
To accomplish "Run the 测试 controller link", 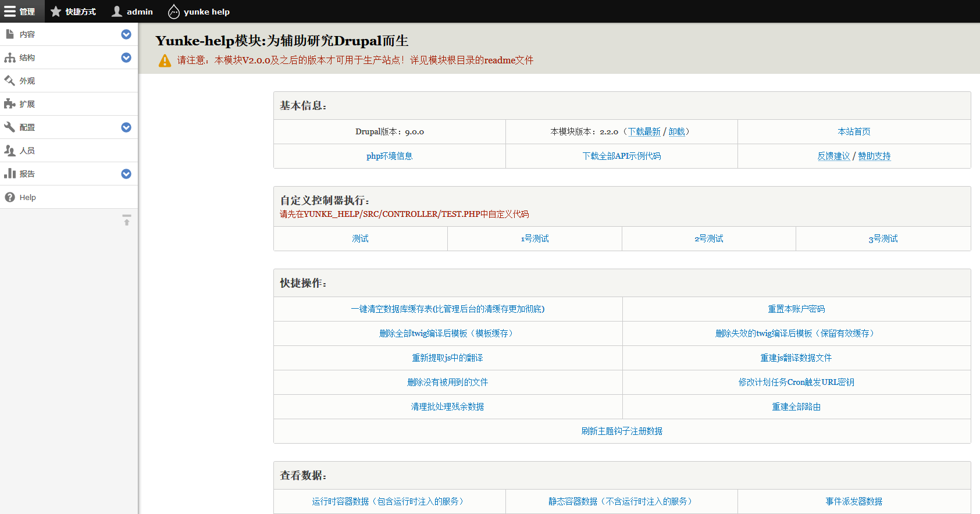I will [x=361, y=239].
